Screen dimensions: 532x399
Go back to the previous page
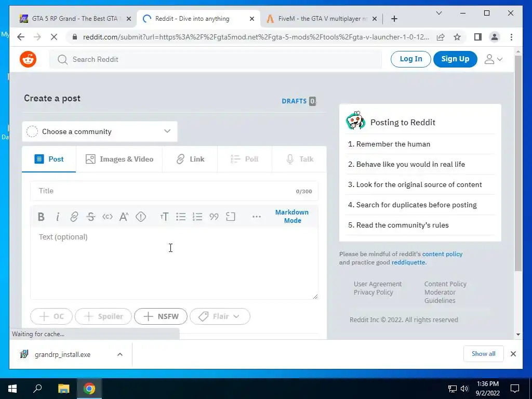coord(21,37)
